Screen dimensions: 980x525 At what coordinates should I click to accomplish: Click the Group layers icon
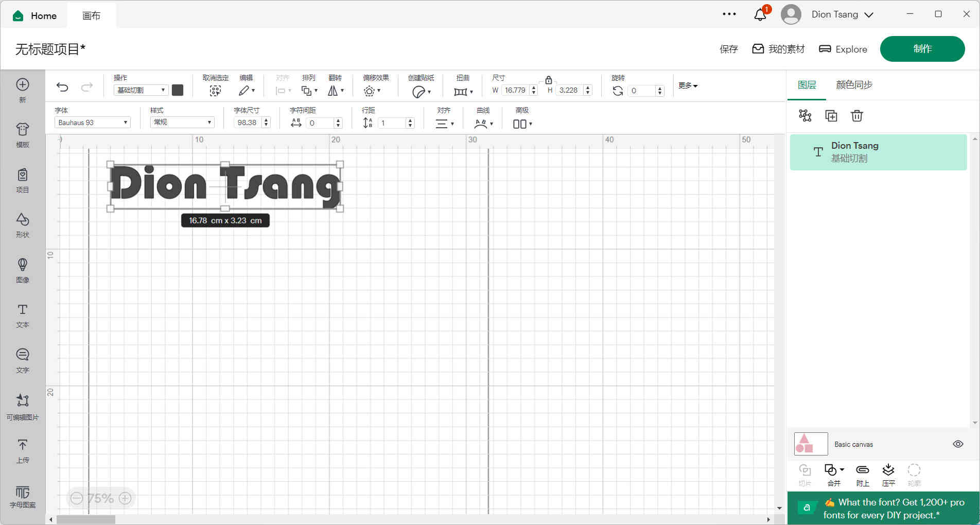click(805, 116)
